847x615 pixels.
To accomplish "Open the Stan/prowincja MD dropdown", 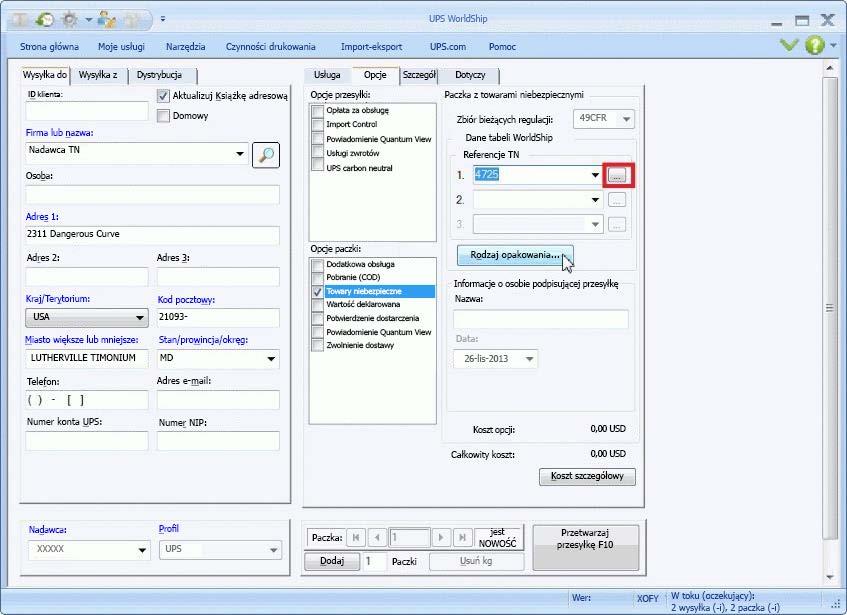I will pyautogui.click(x=271, y=359).
